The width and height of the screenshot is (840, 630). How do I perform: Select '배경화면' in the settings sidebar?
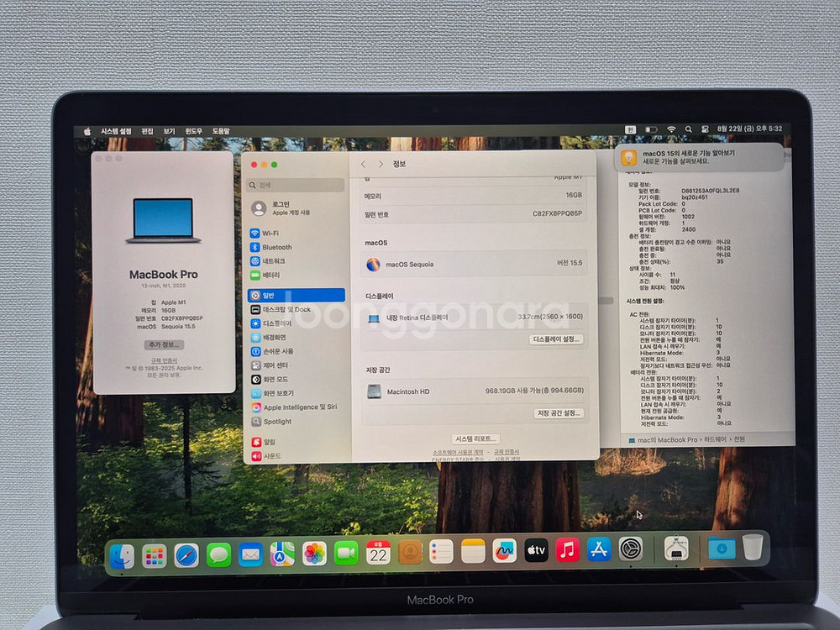coord(296,338)
